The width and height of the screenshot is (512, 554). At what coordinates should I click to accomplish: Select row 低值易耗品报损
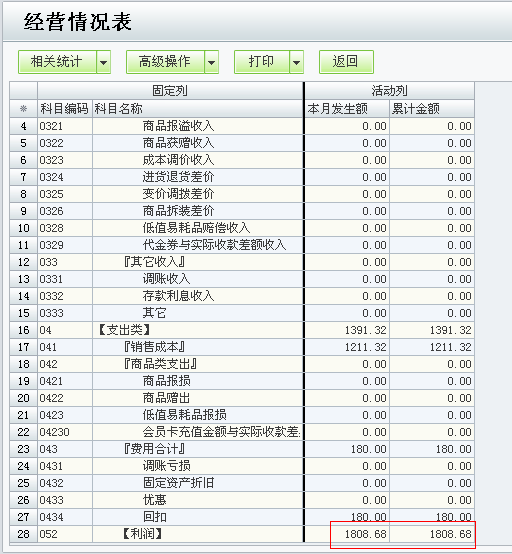coord(242,415)
